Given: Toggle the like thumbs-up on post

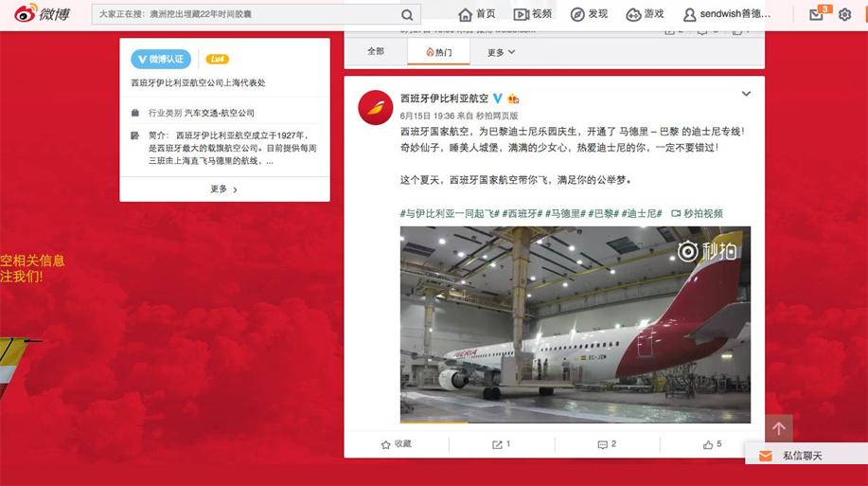Looking at the screenshot, I should 712,444.
